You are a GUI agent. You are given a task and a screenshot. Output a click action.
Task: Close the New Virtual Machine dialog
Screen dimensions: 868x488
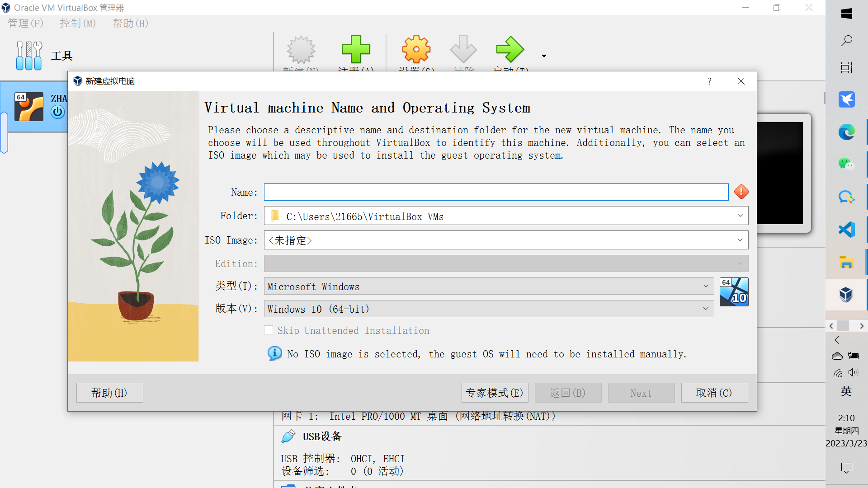[x=741, y=81]
